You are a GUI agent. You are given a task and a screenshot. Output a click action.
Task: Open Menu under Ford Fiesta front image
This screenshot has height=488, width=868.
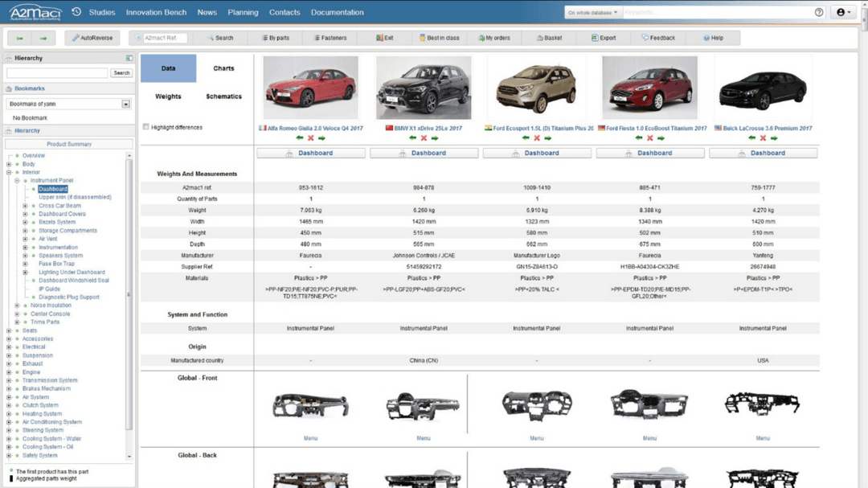pyautogui.click(x=649, y=438)
